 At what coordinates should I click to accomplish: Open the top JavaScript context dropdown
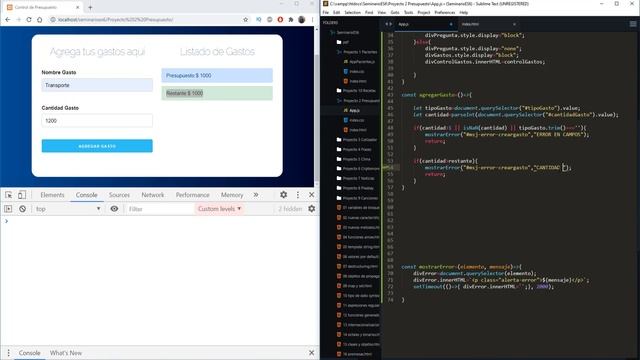[68, 209]
